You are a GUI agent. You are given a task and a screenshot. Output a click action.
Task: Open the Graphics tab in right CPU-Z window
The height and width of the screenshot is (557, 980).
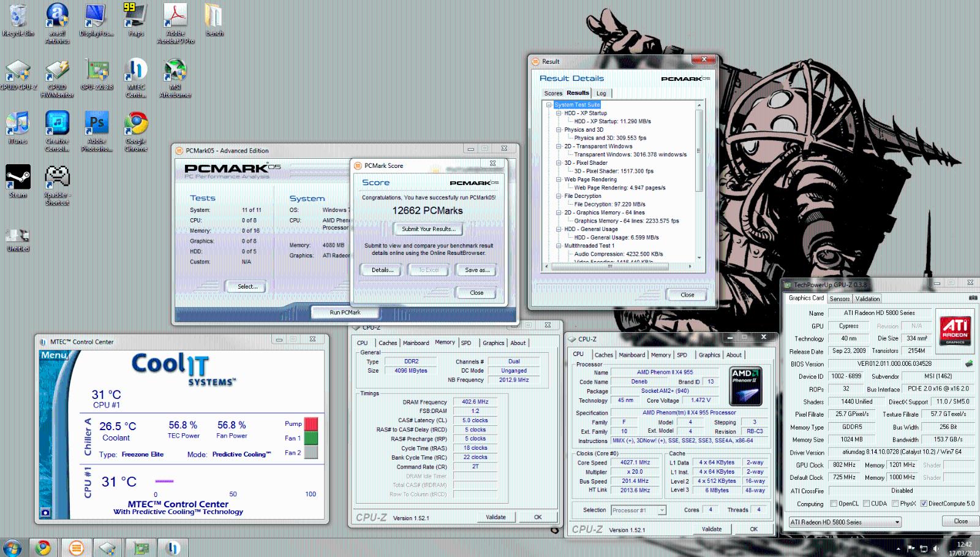pyautogui.click(x=709, y=355)
